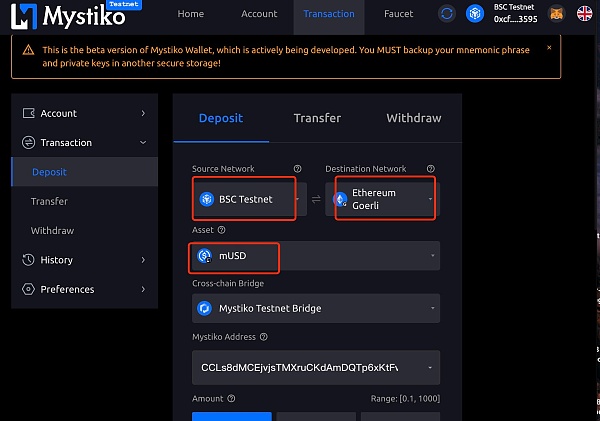
Task: Open Destination Network dropdown Ethereum Goerli
Action: (383, 199)
